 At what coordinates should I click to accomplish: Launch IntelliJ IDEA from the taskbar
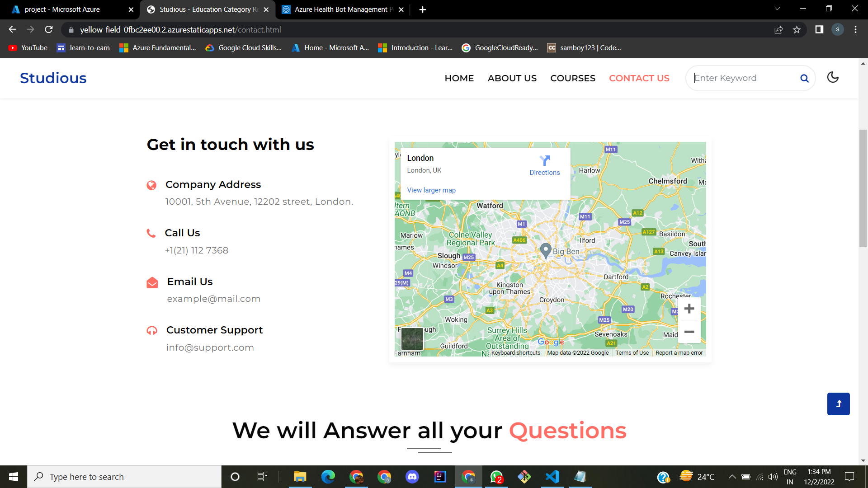[439, 476]
